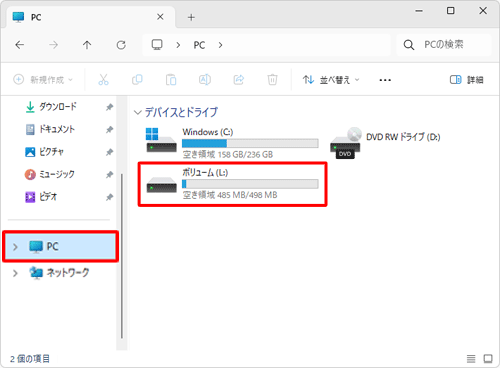500x368 pixels.
Task: Click the Share icon in toolbar
Action: [239, 80]
